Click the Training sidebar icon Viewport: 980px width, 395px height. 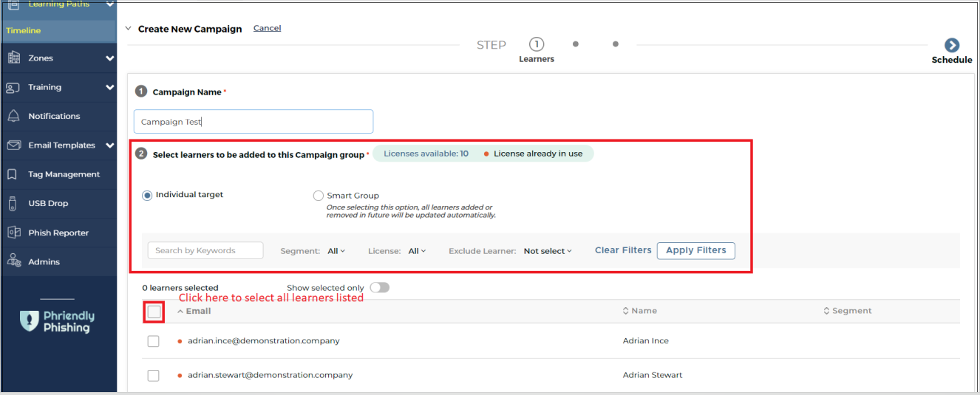(13, 87)
